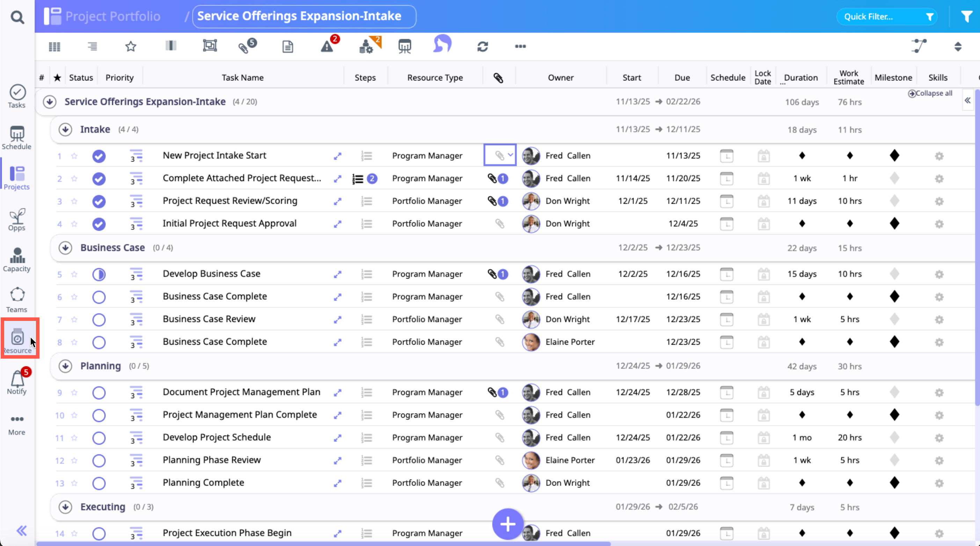The width and height of the screenshot is (980, 546).
Task: Click Project Portfolio breadcrumb
Action: [112, 16]
